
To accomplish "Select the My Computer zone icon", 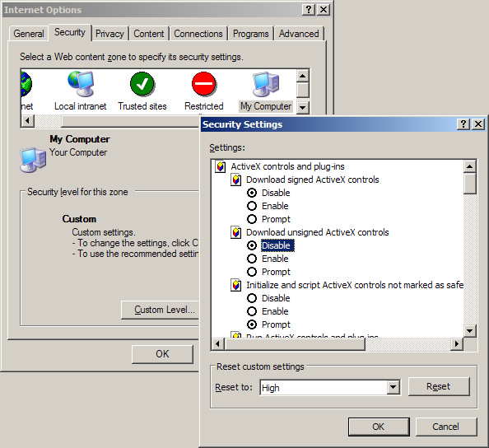I will [266, 84].
